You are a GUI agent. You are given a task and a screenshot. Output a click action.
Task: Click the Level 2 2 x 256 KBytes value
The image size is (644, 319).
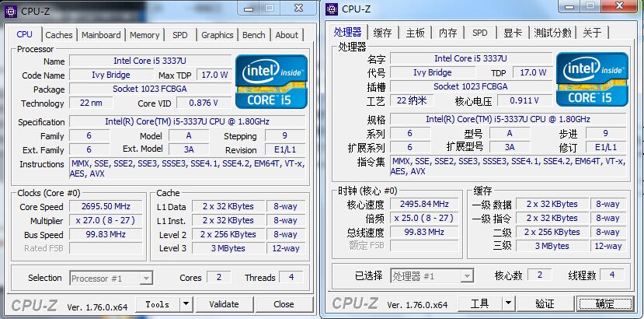click(228, 234)
